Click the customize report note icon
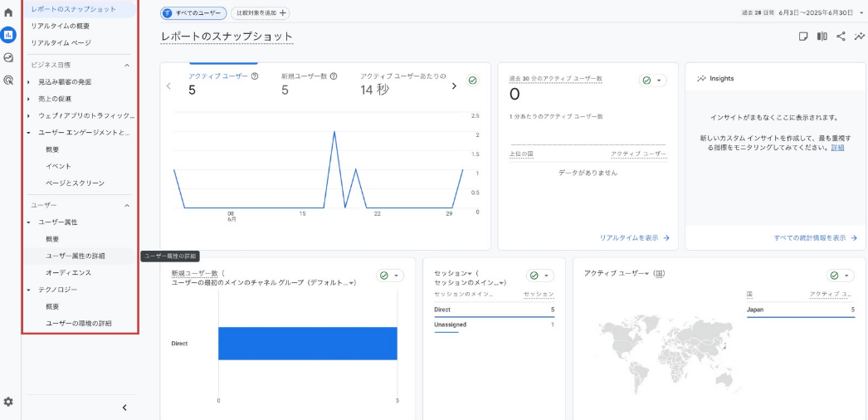The width and height of the screenshot is (868, 420). click(x=802, y=37)
